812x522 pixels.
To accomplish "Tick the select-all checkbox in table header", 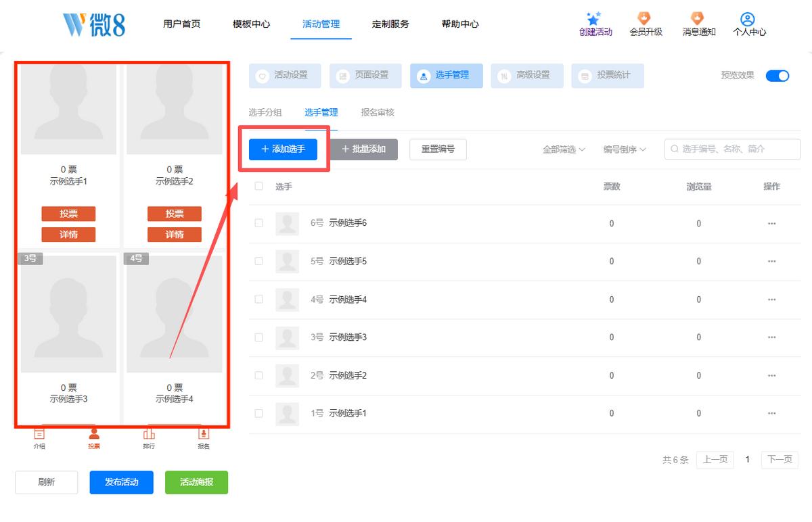I will pos(258,186).
